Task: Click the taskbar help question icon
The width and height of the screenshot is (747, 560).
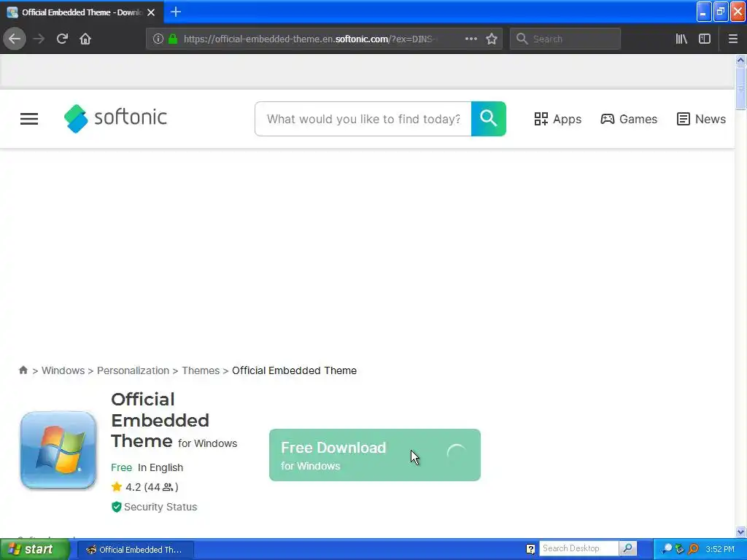Action: coord(530,549)
